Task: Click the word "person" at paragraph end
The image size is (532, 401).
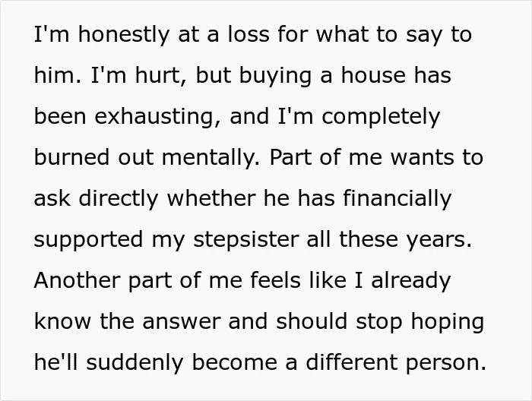Action: (x=442, y=364)
